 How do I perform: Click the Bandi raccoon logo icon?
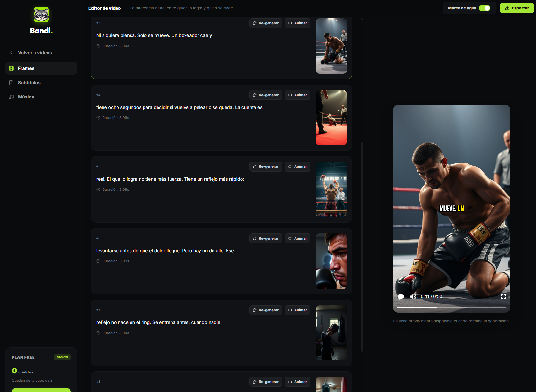pos(41,15)
